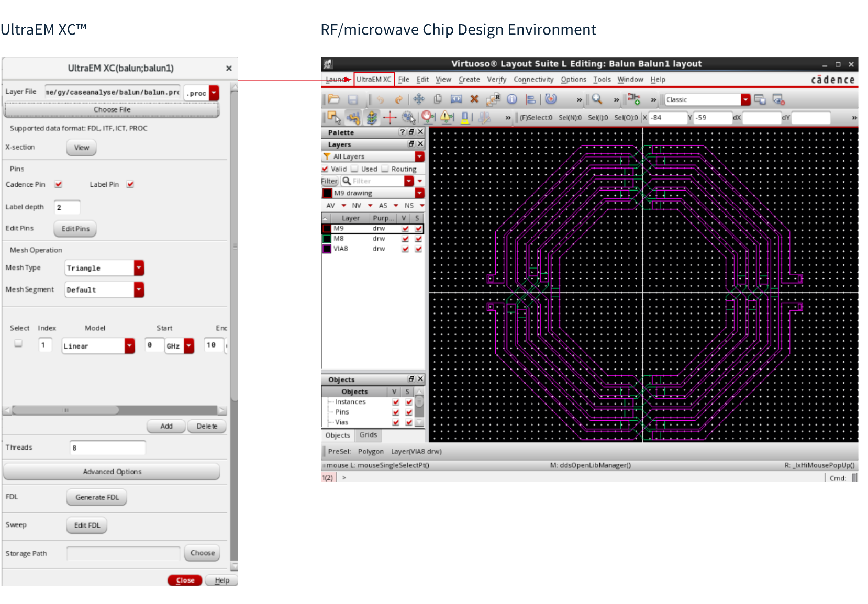
Task: Click the Stretch tool icon
Action: click(x=456, y=99)
